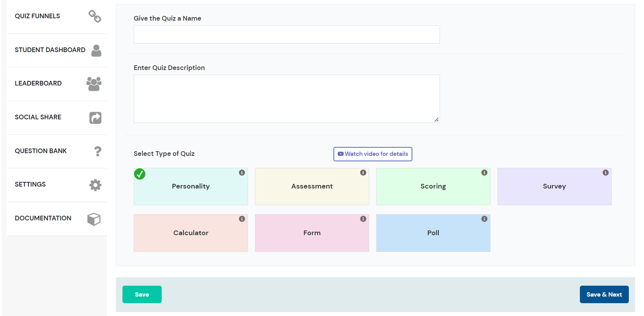Click the Question Bank question mark icon

tap(98, 151)
